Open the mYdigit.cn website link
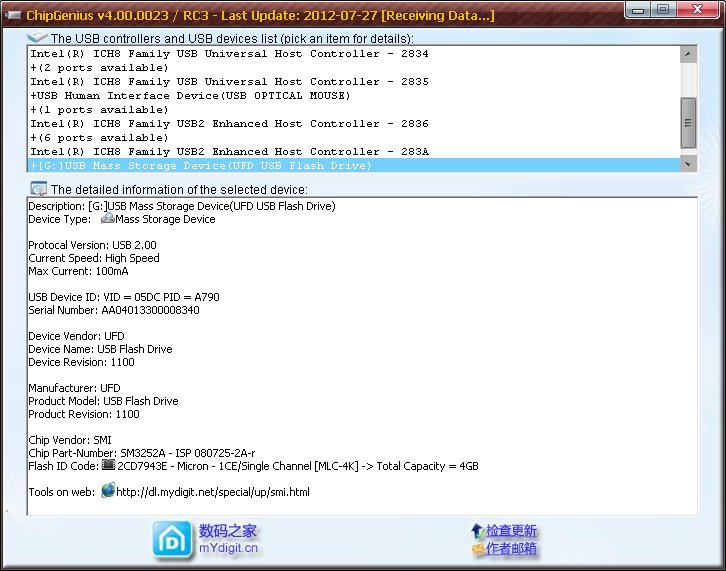Screen dimensions: 726x571 (228, 548)
